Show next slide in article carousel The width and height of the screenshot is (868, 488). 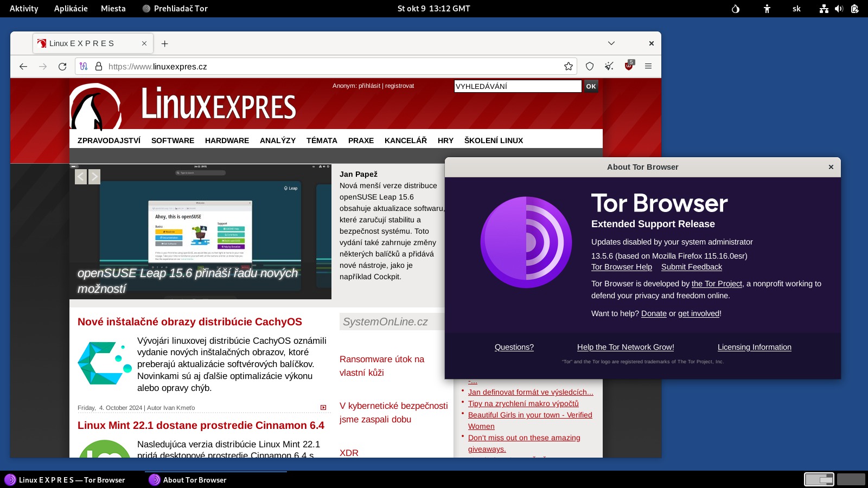click(94, 176)
